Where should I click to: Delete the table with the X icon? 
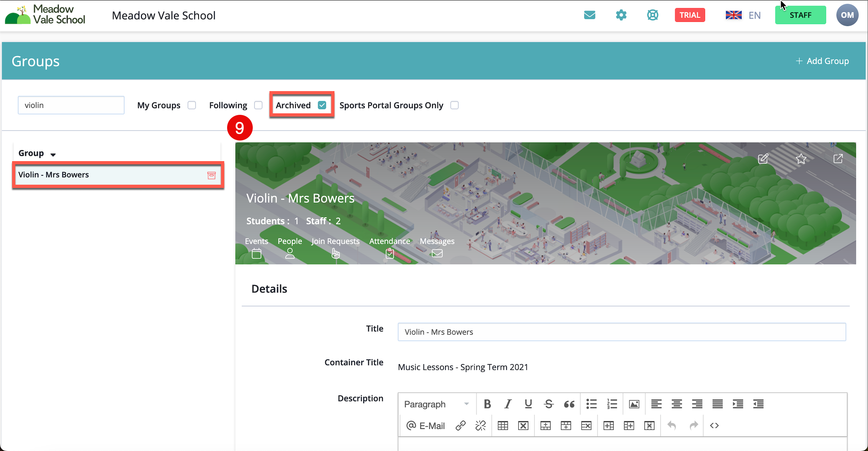coord(523,425)
